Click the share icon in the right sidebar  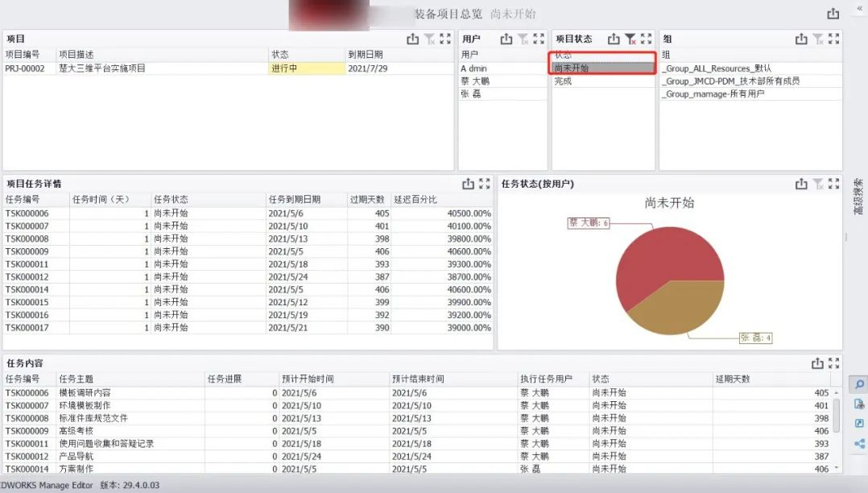point(859,444)
